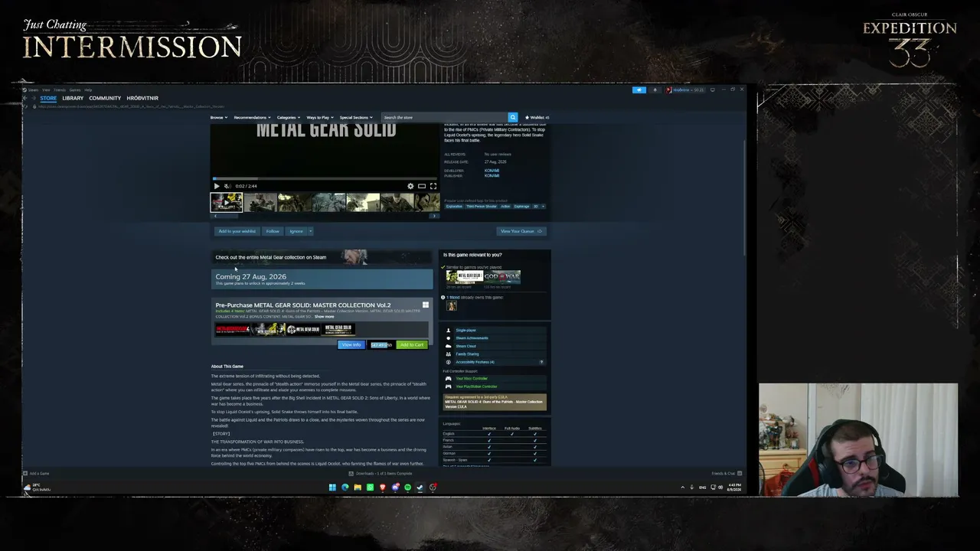Image resolution: width=980 pixels, height=551 pixels.
Task: Open the Browse dropdown menu
Action: pyautogui.click(x=219, y=117)
